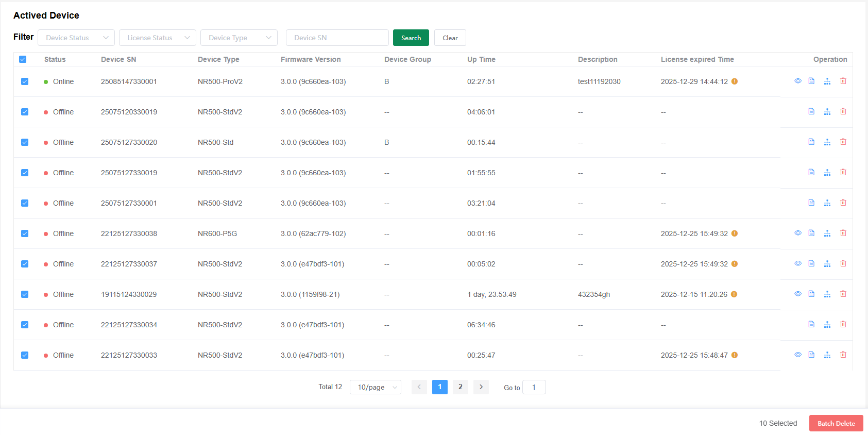Open the Device Status filter dropdown

pyautogui.click(x=76, y=38)
